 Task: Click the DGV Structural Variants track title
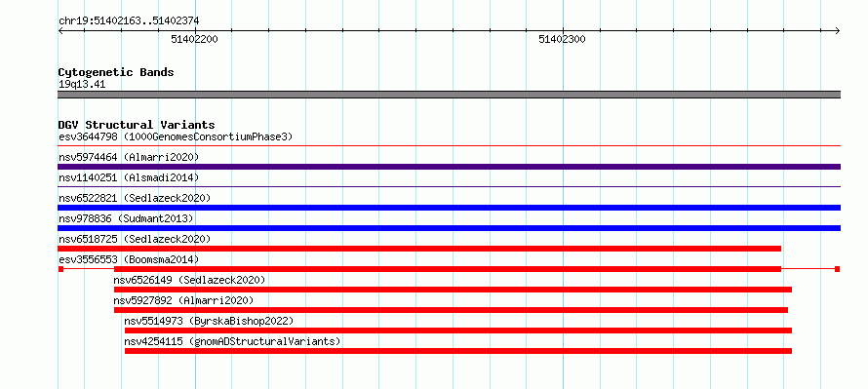(x=137, y=125)
